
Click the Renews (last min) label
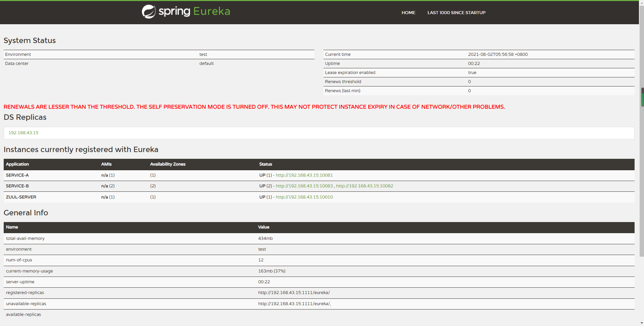(x=343, y=91)
